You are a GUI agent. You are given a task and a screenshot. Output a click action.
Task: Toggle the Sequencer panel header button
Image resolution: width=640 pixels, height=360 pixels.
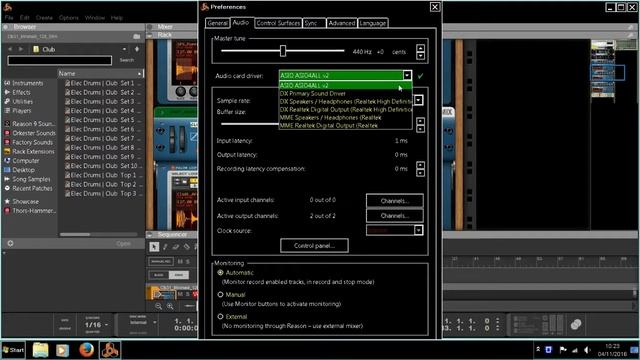(x=150, y=234)
